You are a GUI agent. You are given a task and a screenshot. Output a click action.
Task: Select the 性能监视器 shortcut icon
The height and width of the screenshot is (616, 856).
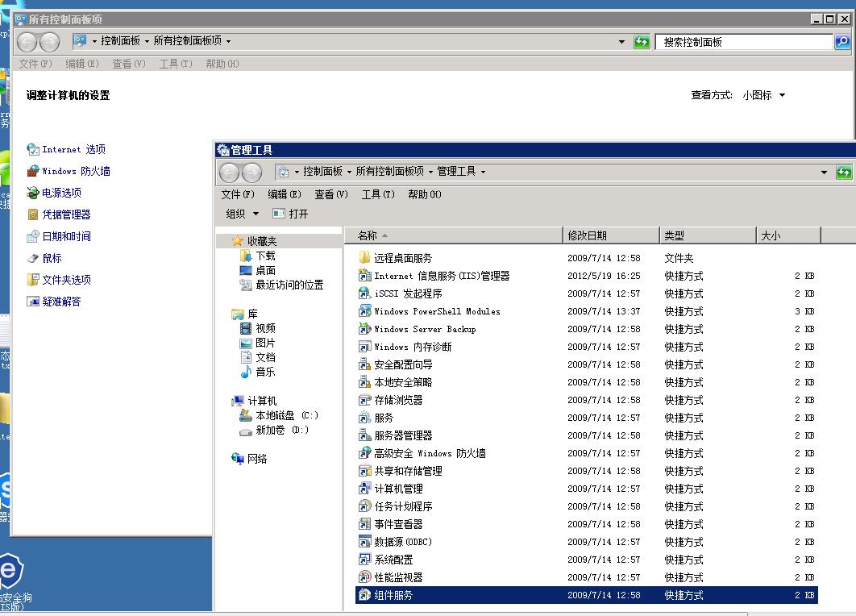pyautogui.click(x=364, y=577)
